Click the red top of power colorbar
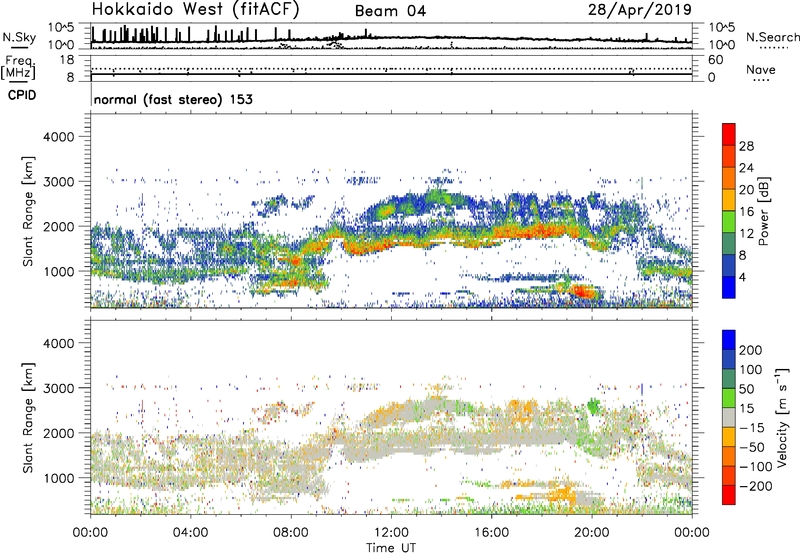The width and height of the screenshot is (800, 554). [x=729, y=134]
